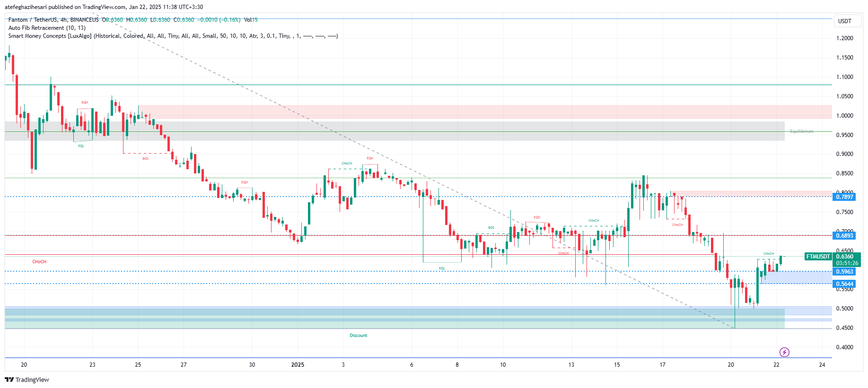Click the -0.0010 (-0.16%) change value
This screenshot has height=388, width=868.
(219, 20)
